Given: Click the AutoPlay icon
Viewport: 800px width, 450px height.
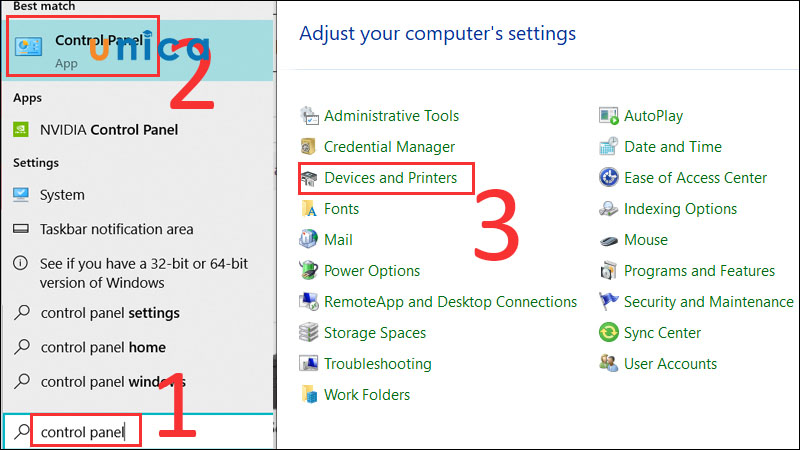Looking at the screenshot, I should tap(609, 116).
